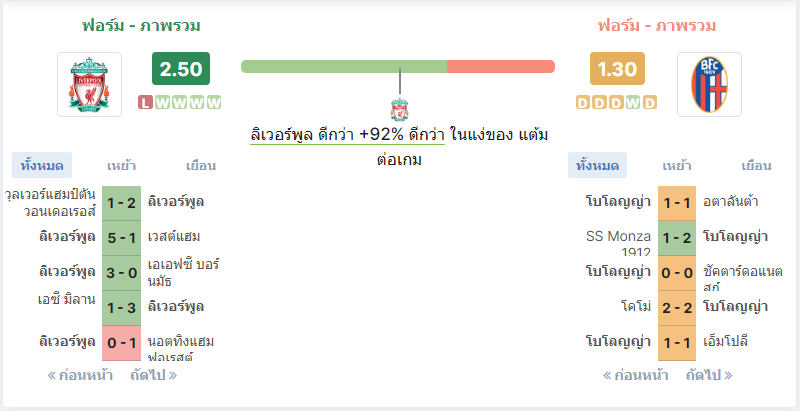800x411 pixels.
Task: Click the first D form badge for Bologna
Action: pos(583,102)
